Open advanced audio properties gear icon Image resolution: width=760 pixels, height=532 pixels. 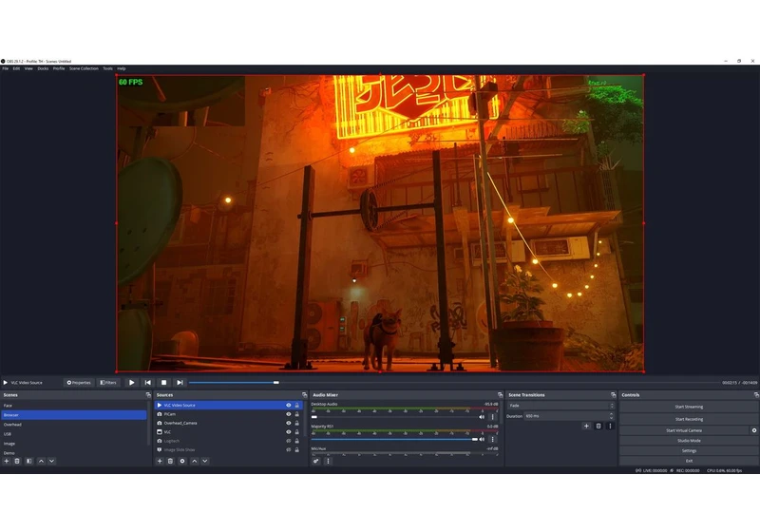(x=316, y=461)
